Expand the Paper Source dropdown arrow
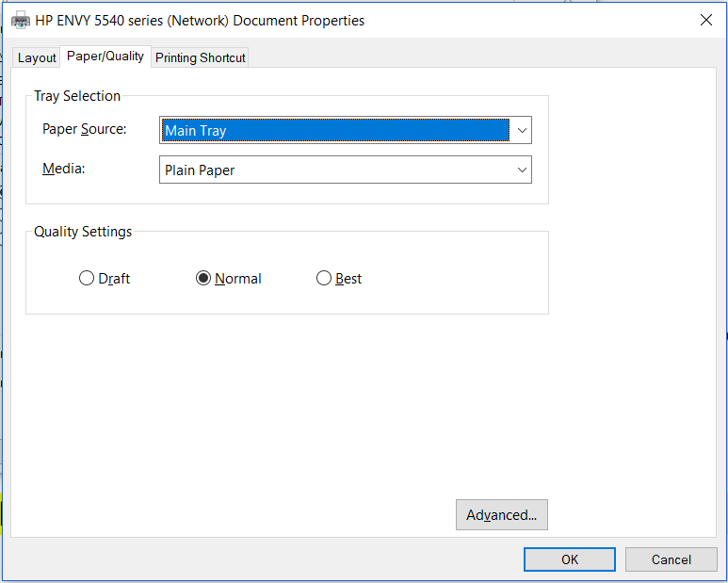 point(521,131)
